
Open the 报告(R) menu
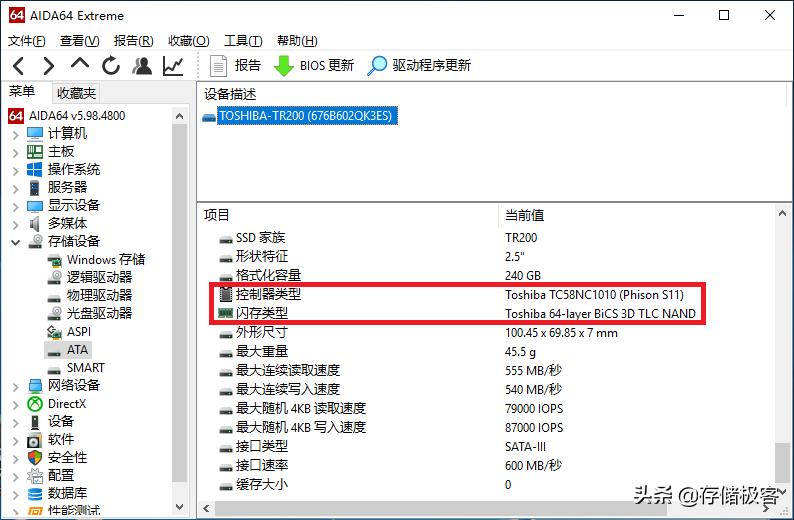134,41
